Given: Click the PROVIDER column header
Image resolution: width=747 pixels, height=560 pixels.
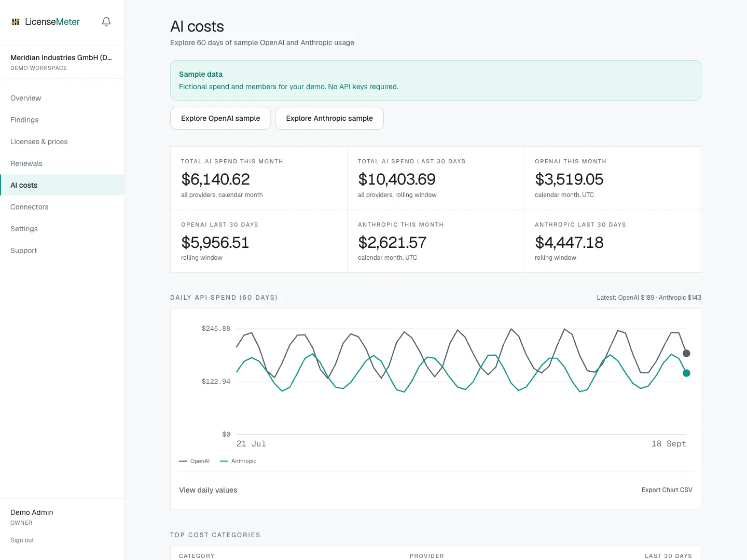Looking at the screenshot, I should click(427, 556).
